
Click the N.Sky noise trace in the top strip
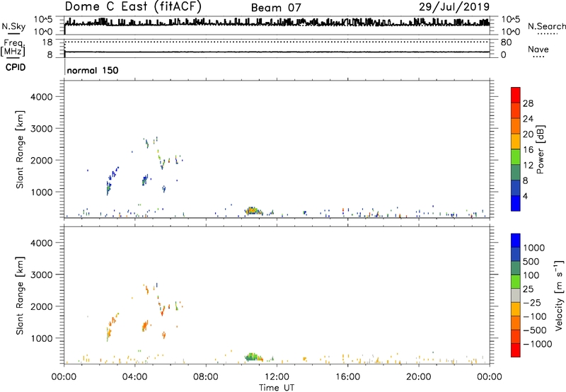point(277,23)
